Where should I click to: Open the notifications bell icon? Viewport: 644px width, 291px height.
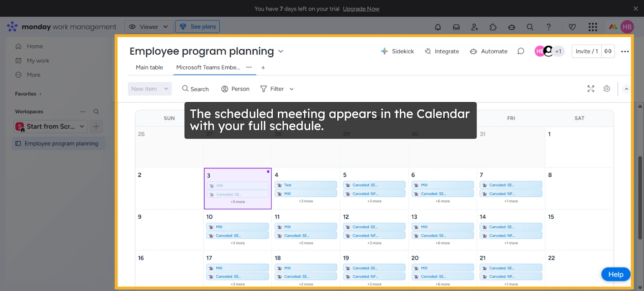(x=438, y=27)
